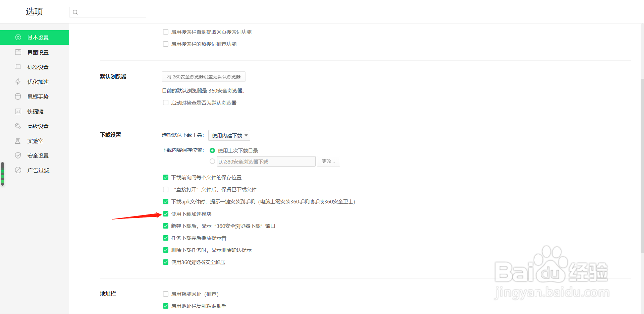Uncheck 使用360浏览器安全解压 option
The width and height of the screenshot is (644, 314).
click(x=166, y=262)
